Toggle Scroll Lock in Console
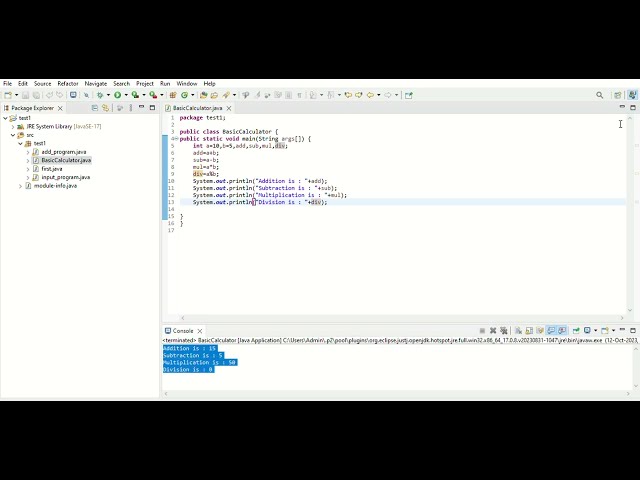The image size is (640, 480). 529,331
